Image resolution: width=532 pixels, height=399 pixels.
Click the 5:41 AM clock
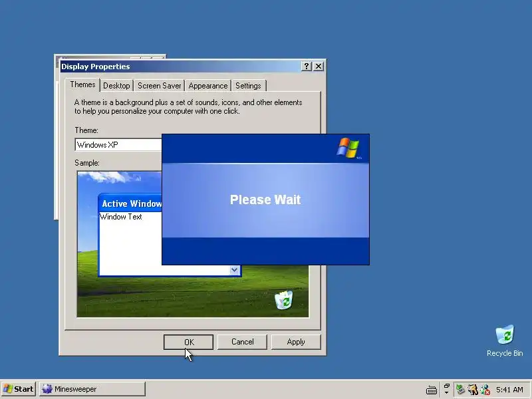(x=509, y=390)
